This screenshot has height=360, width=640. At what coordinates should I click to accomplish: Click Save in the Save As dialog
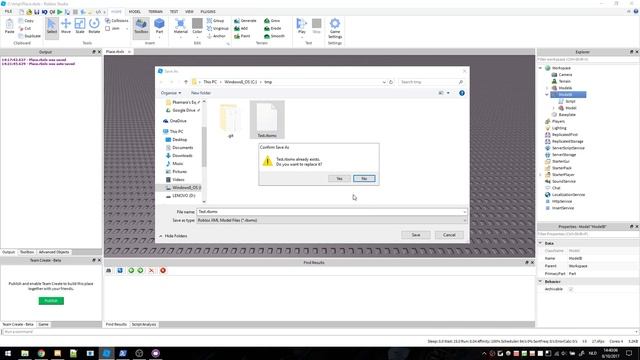click(x=416, y=235)
